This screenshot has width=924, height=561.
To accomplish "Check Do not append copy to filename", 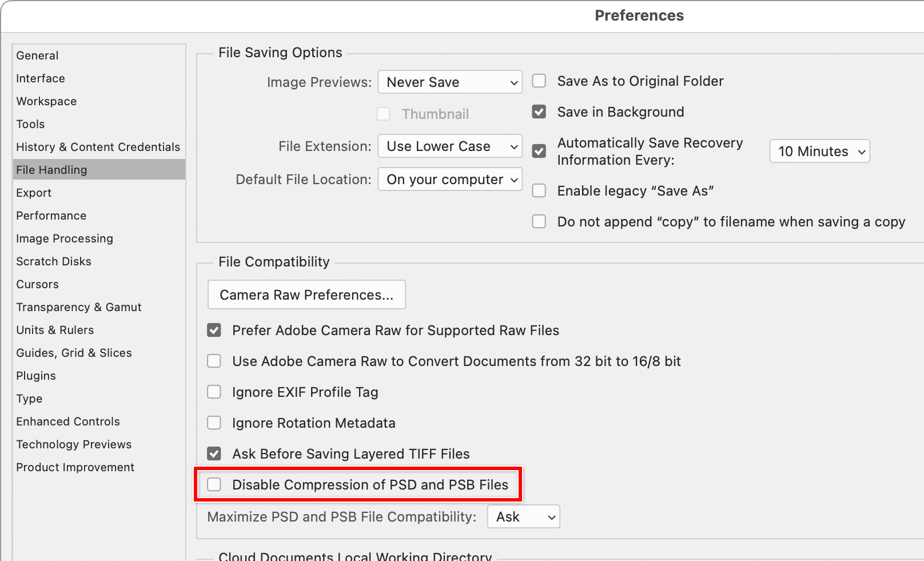I will click(539, 221).
